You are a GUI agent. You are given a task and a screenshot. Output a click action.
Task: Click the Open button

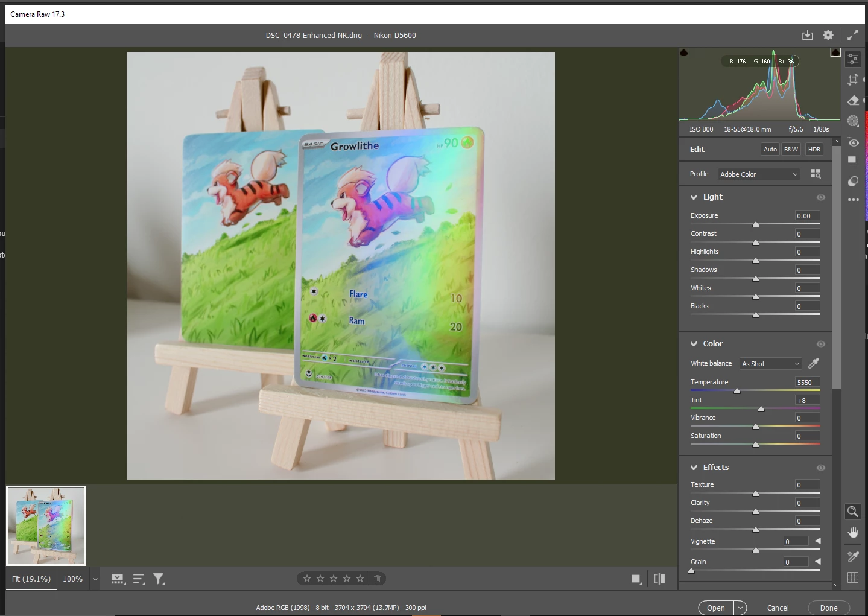point(716,608)
